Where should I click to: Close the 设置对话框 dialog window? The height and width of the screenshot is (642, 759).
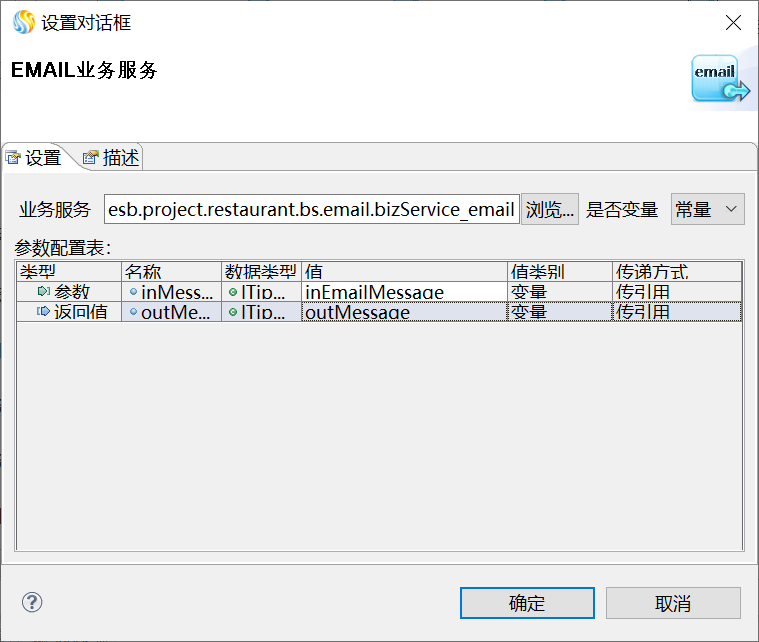[733, 22]
